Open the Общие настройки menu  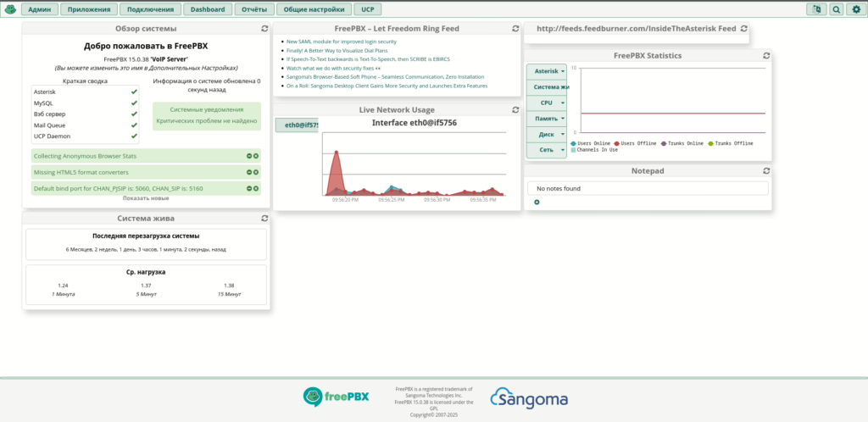click(x=314, y=9)
